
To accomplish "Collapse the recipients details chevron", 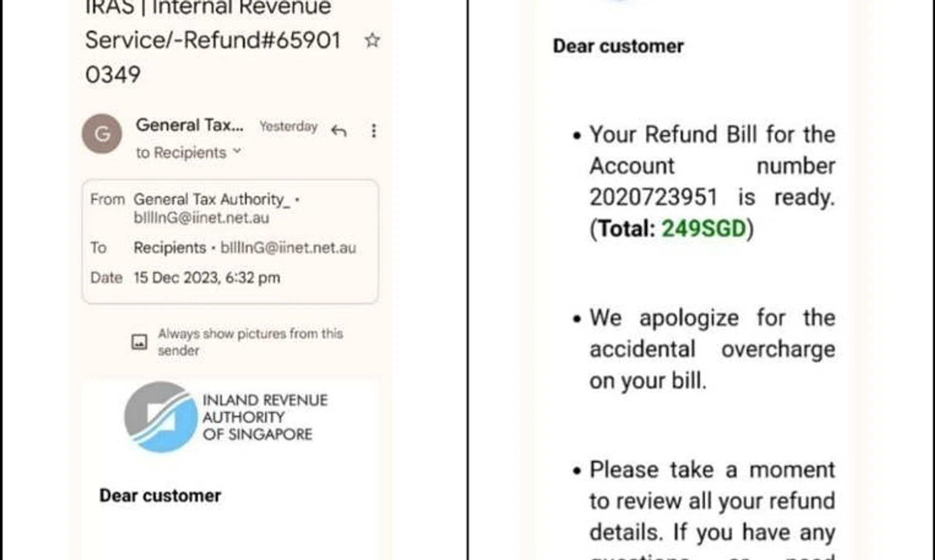I will [x=237, y=152].
